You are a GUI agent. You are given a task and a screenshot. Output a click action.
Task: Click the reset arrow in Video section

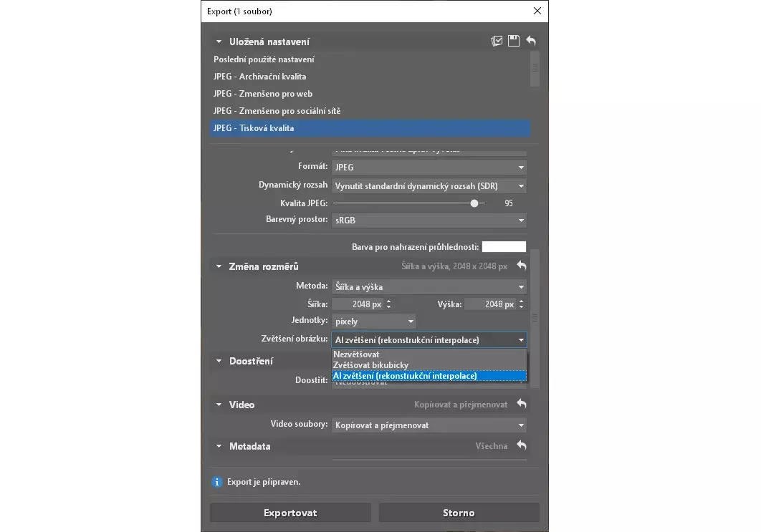tap(522, 405)
